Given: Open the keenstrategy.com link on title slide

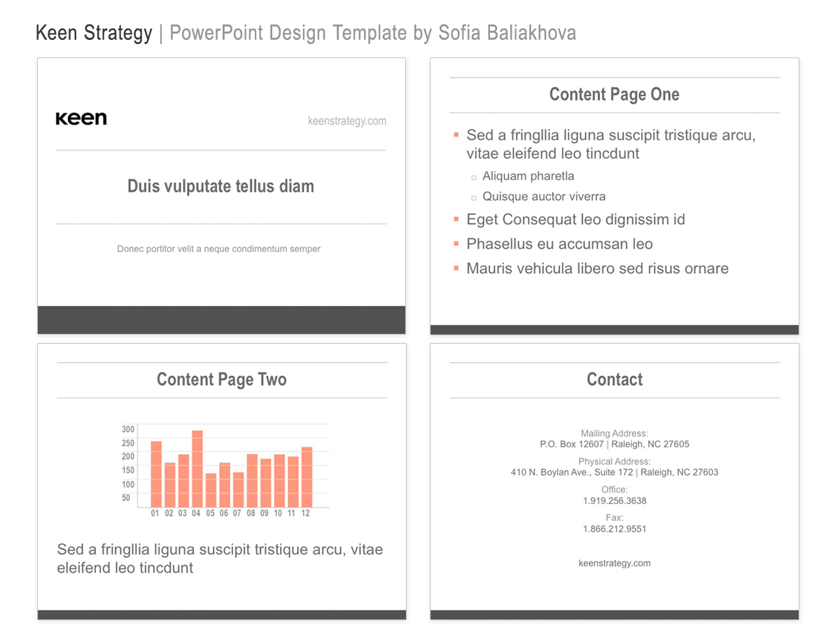Looking at the screenshot, I should pos(347,121).
